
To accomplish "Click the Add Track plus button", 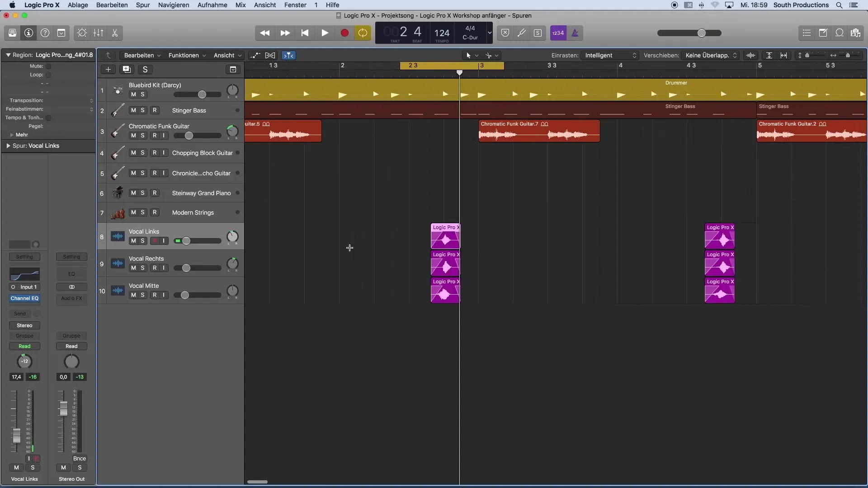I will coord(108,70).
